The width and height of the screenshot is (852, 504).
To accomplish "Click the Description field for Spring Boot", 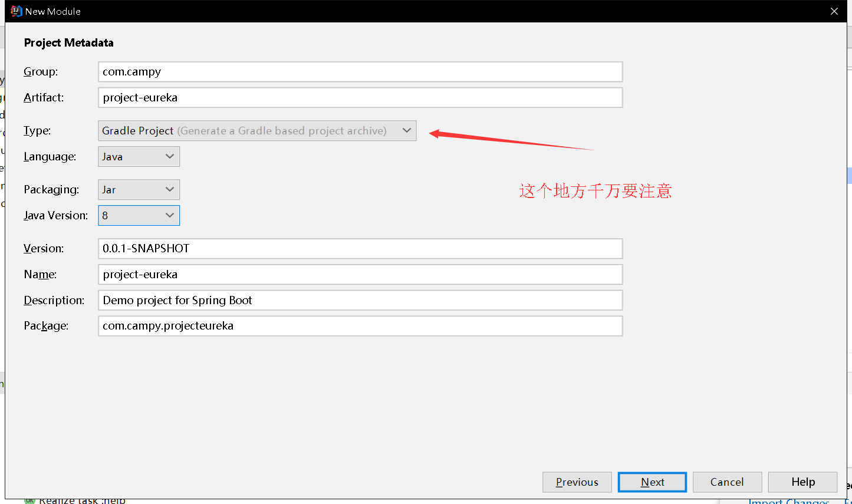I will (360, 300).
